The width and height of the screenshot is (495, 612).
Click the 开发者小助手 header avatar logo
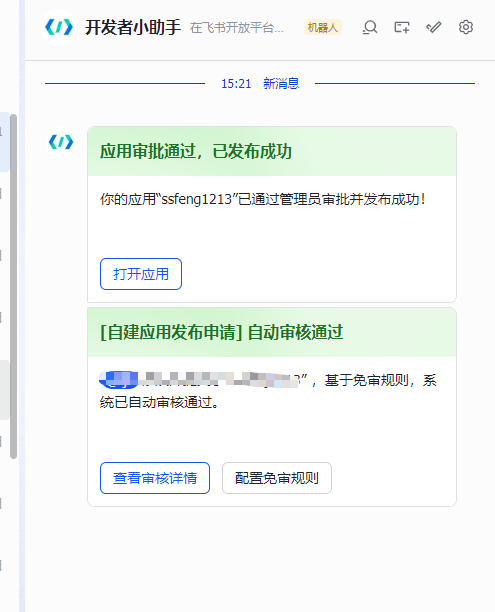pyautogui.click(x=59, y=27)
